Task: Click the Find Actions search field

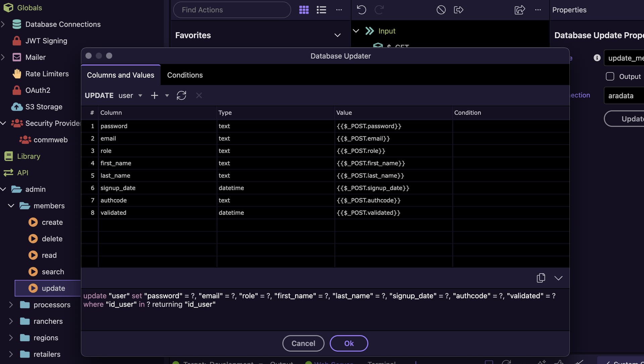Action: coord(232,10)
